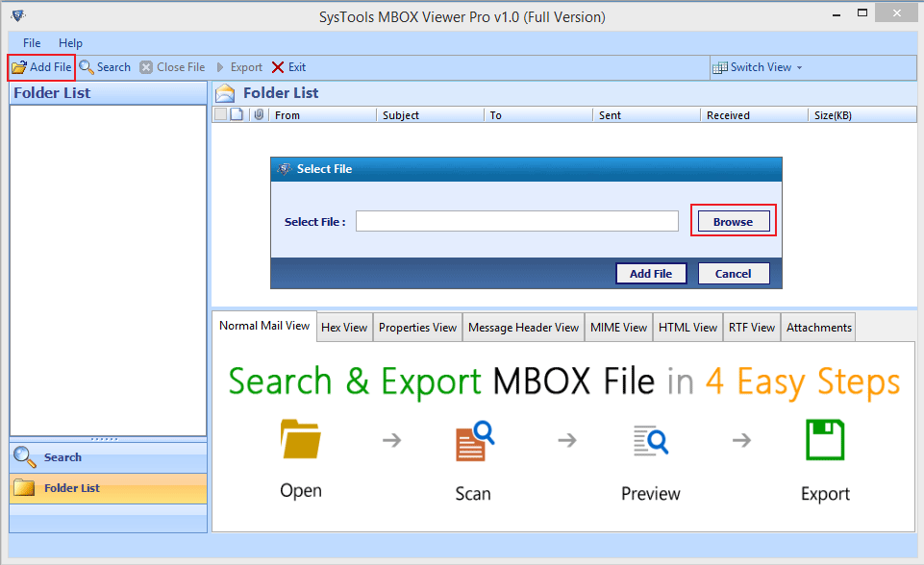The width and height of the screenshot is (924, 565).
Task: Open the File menu
Action: click(x=32, y=43)
